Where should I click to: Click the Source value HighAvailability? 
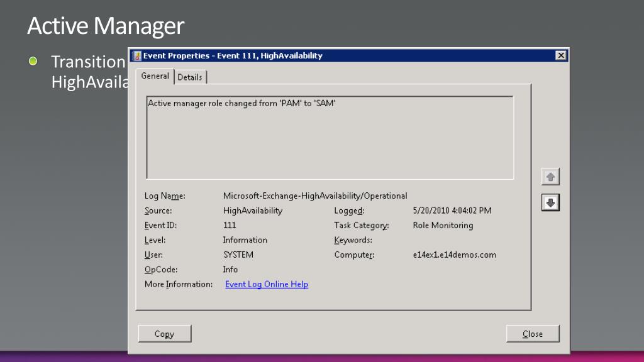(x=253, y=211)
